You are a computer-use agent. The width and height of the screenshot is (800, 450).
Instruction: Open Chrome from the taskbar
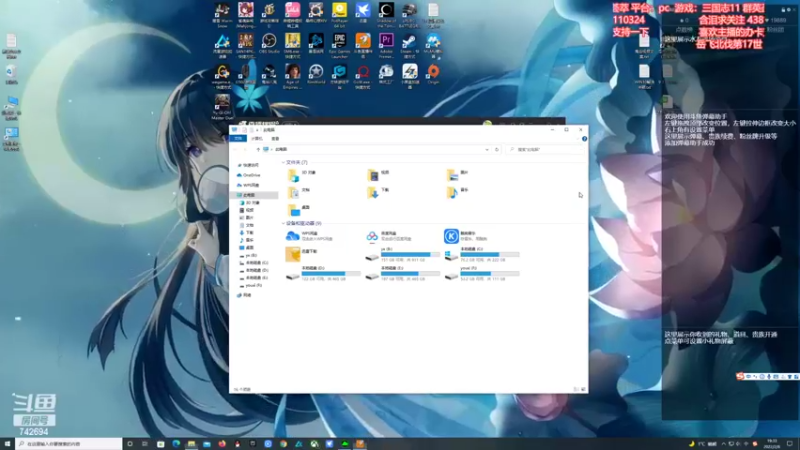click(283, 444)
